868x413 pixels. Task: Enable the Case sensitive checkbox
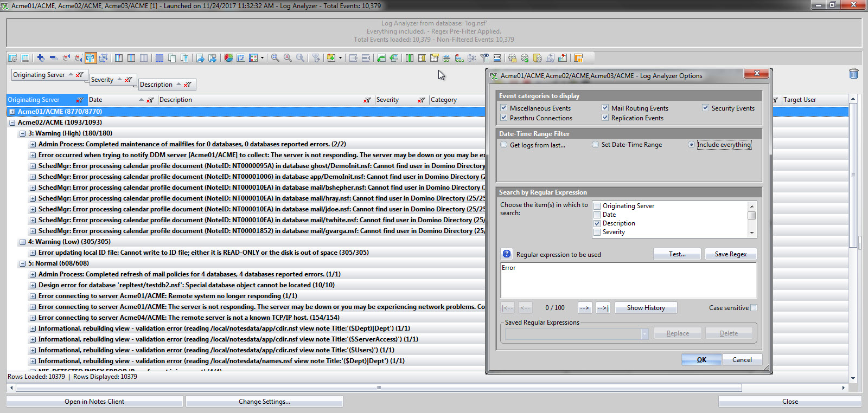tap(754, 307)
